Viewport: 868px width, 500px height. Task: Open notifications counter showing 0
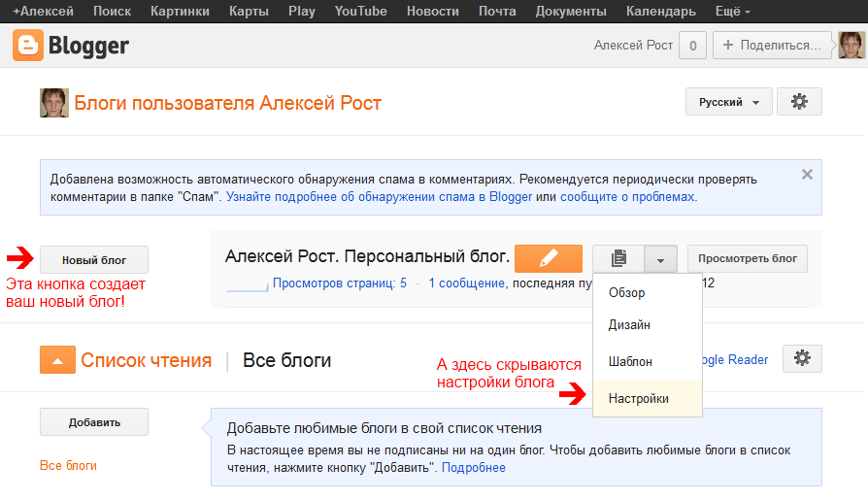click(692, 46)
